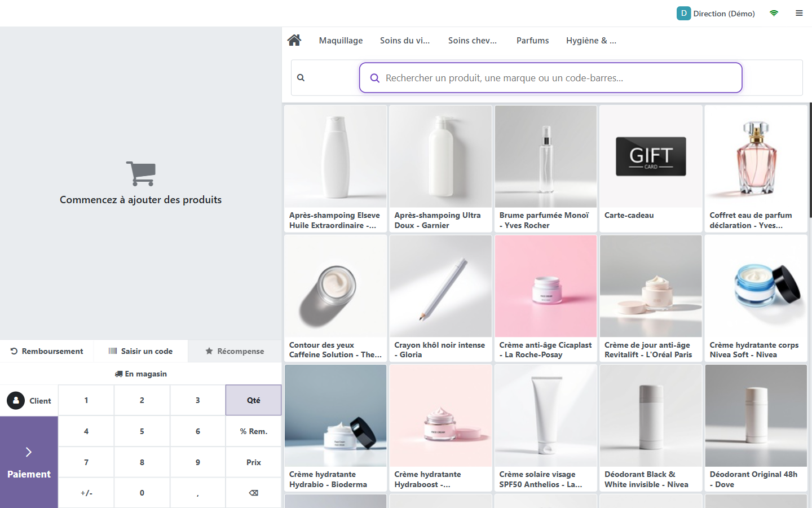Click the En magasin button

141,374
